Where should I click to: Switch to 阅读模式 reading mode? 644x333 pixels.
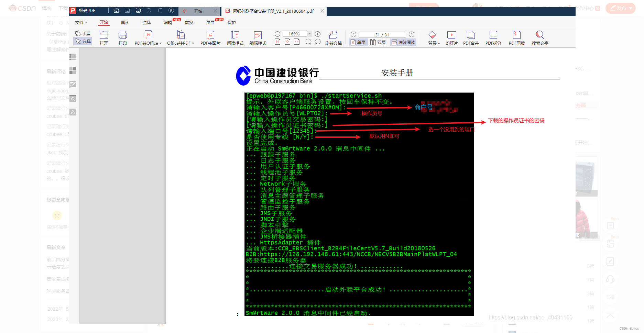point(235,38)
